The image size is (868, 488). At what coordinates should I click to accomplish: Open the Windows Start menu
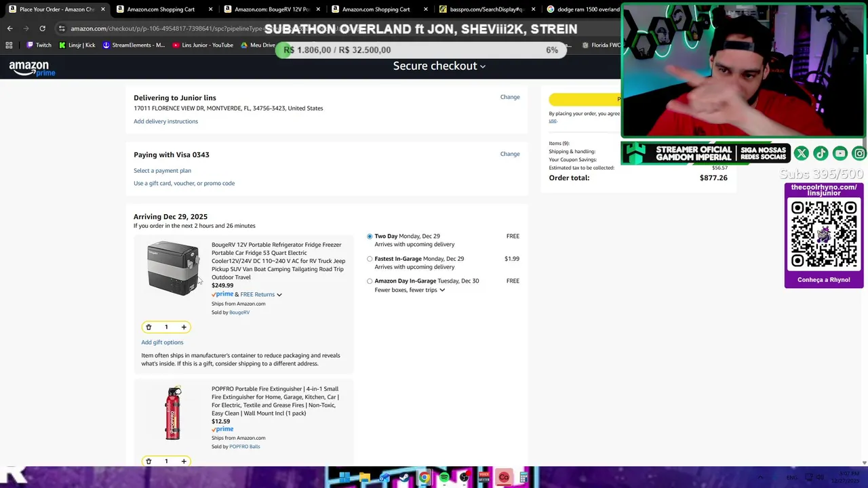(344, 478)
